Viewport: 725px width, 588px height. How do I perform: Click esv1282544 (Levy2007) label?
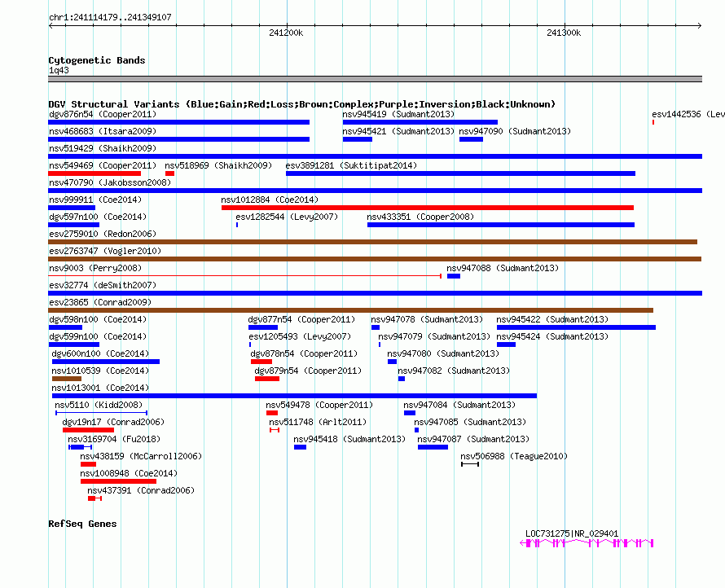[287, 217]
